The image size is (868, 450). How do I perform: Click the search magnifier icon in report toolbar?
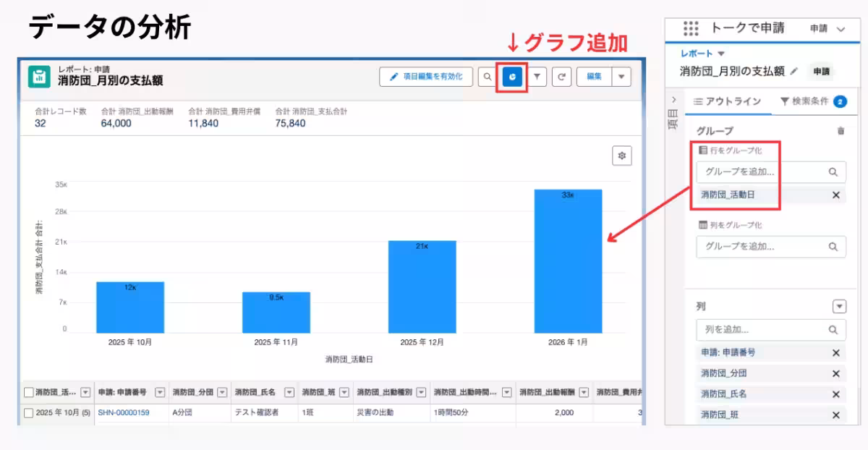click(x=487, y=77)
